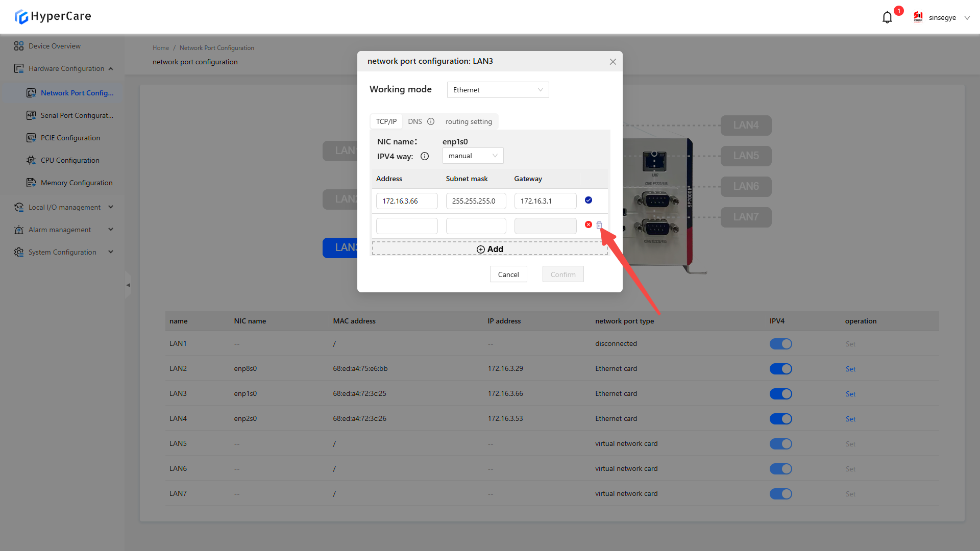
Task: Click the empty Address input field
Action: 407,226
